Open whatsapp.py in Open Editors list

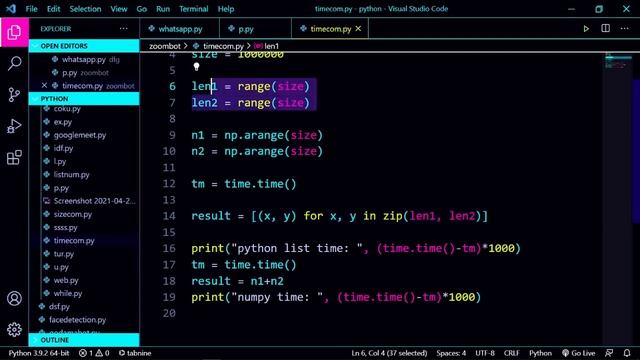pyautogui.click(x=84, y=59)
